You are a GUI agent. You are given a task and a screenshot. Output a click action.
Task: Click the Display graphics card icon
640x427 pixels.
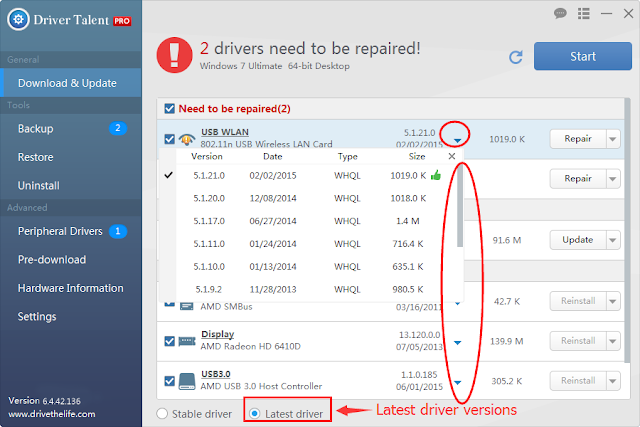pos(187,341)
